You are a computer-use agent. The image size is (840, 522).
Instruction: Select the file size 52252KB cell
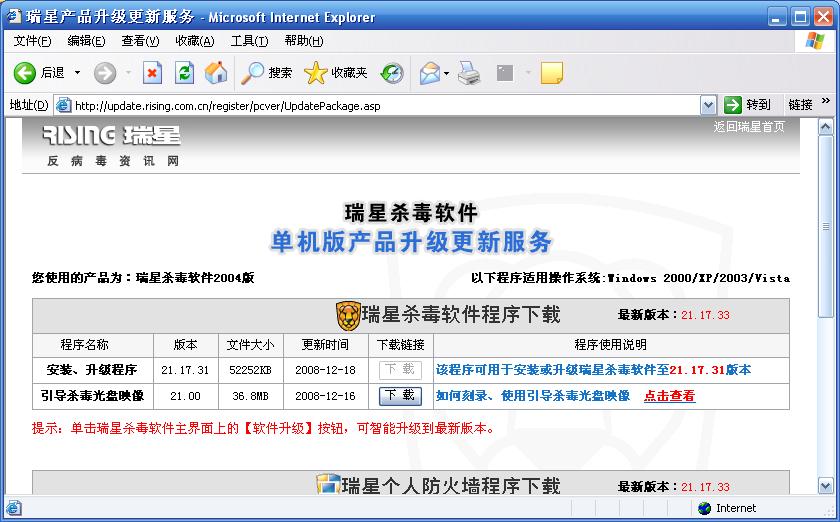coord(251,370)
